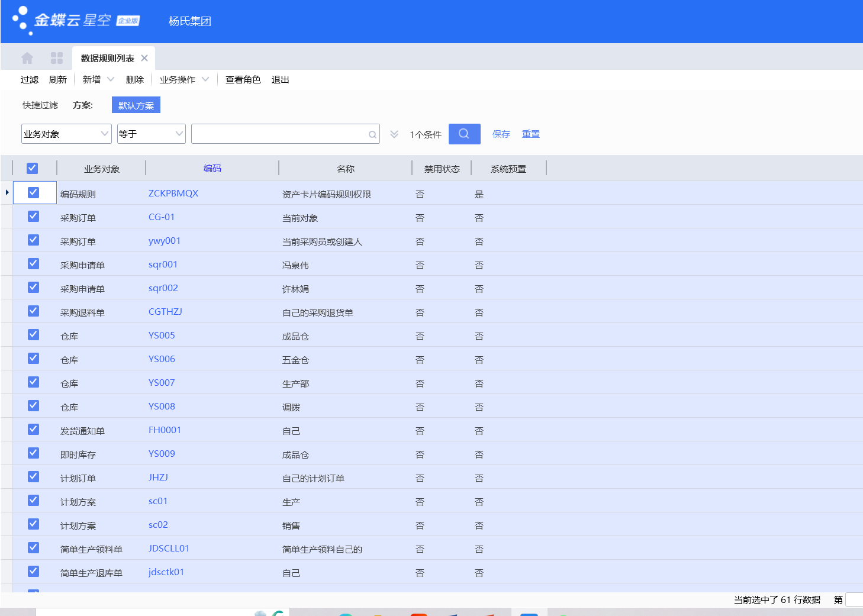
Task: Uncheck the ywy001 row checkbox
Action: (x=34, y=240)
